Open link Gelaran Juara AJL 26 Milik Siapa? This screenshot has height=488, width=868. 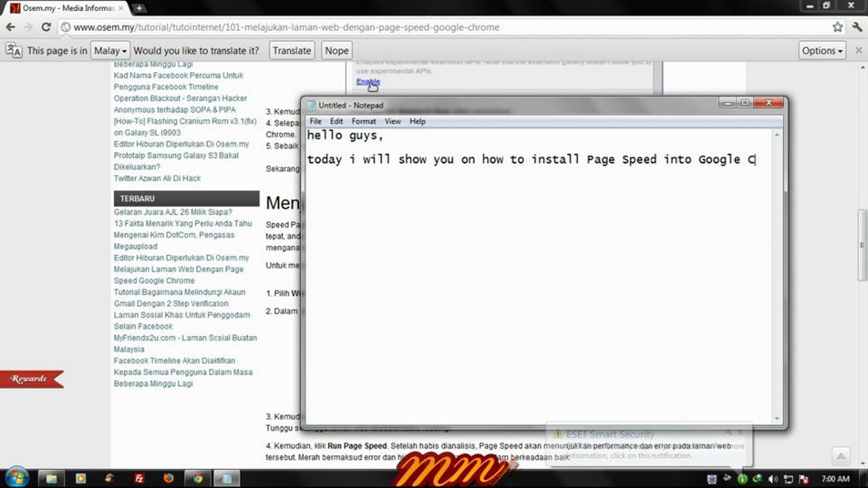173,212
